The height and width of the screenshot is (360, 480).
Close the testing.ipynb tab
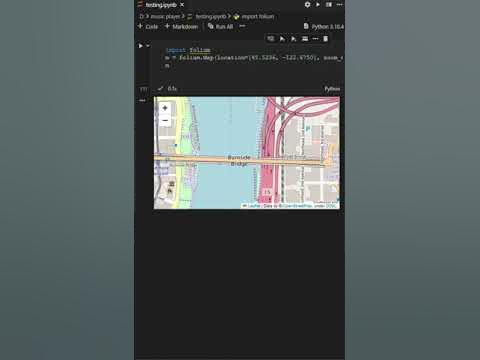pyautogui.click(x=182, y=5)
